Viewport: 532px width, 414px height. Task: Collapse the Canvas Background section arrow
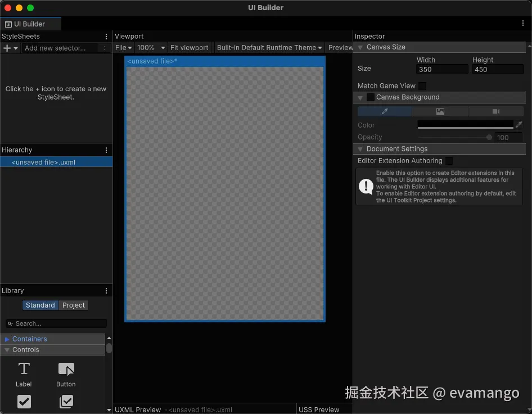pyautogui.click(x=360, y=98)
